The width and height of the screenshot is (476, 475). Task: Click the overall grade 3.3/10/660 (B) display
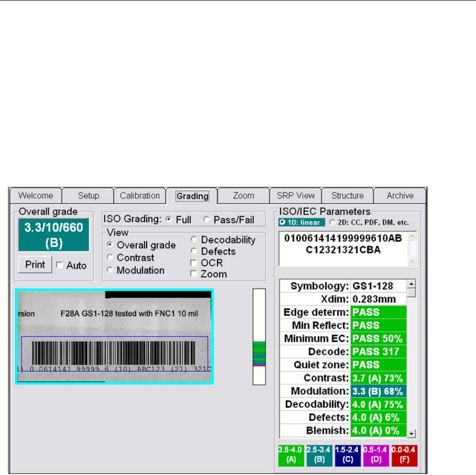tap(54, 235)
